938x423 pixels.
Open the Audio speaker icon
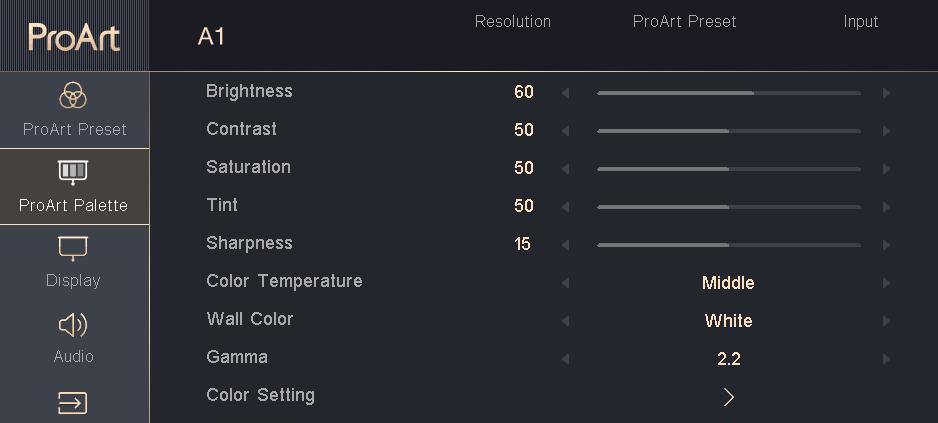point(73,325)
